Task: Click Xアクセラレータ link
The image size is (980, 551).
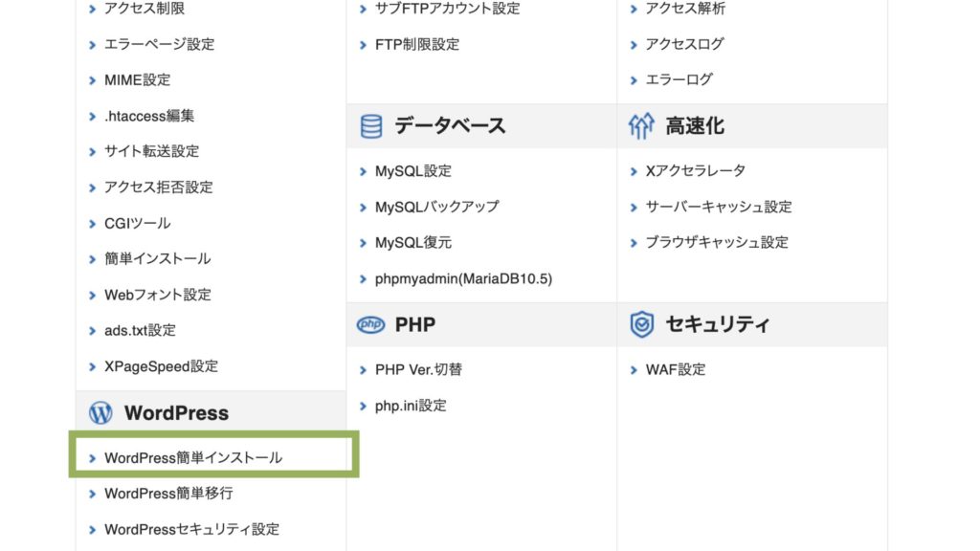Action: [695, 171]
